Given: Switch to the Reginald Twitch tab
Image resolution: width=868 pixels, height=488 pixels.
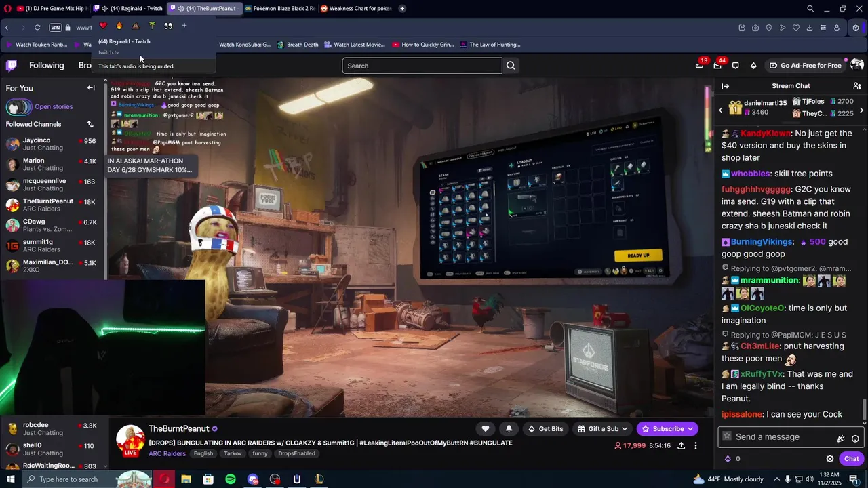Looking at the screenshot, I should tap(128, 9).
